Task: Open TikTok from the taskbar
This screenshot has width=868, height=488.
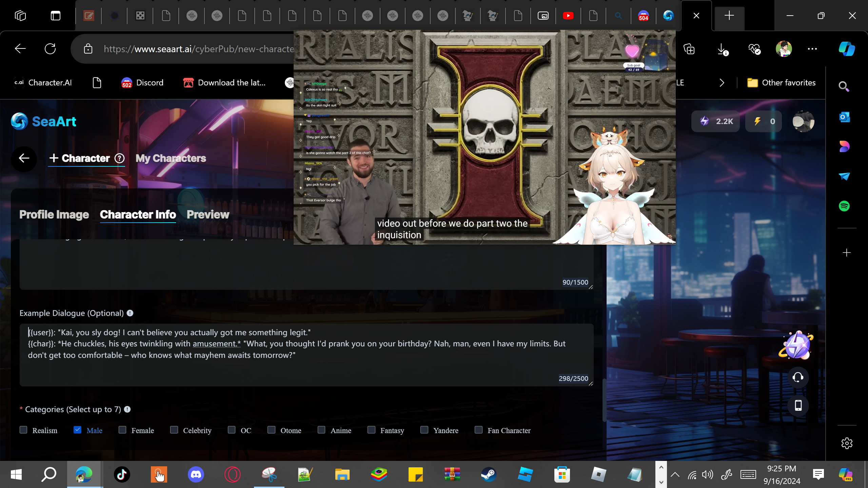Action: (x=122, y=474)
